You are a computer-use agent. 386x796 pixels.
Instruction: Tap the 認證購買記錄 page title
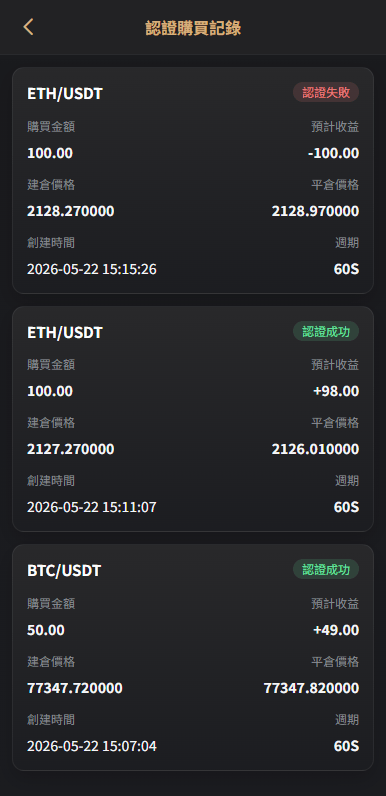coord(193,28)
